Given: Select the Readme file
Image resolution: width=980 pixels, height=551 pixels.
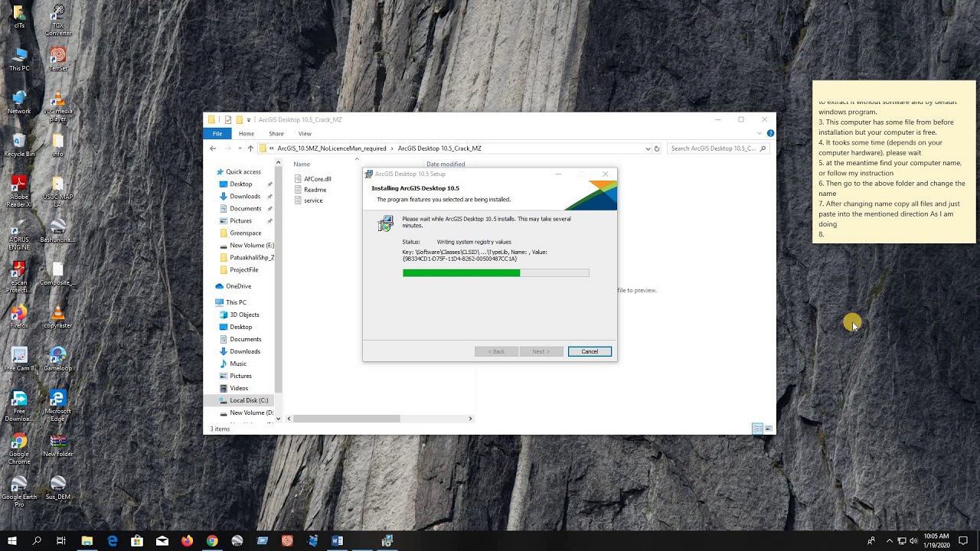Looking at the screenshot, I should pyautogui.click(x=310, y=190).
